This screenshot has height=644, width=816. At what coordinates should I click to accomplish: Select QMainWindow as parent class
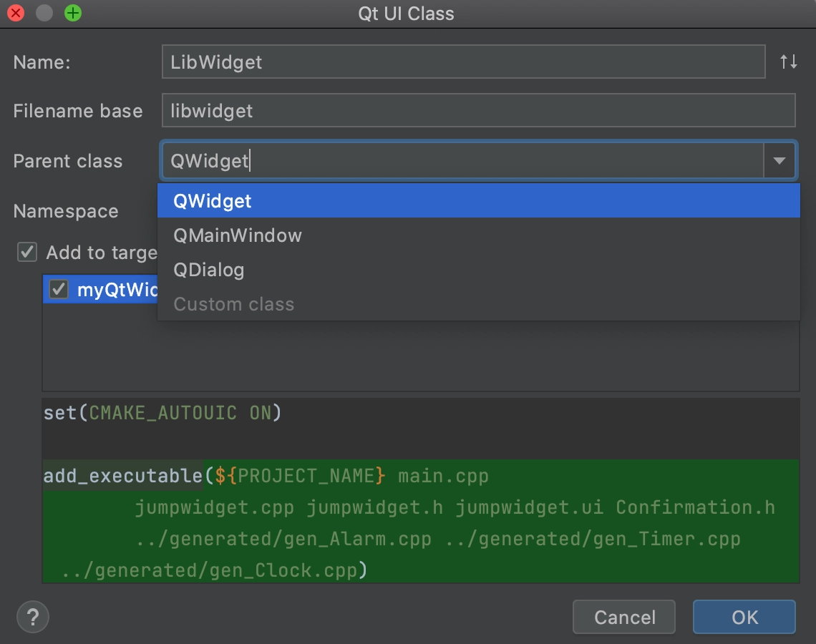[478, 235]
